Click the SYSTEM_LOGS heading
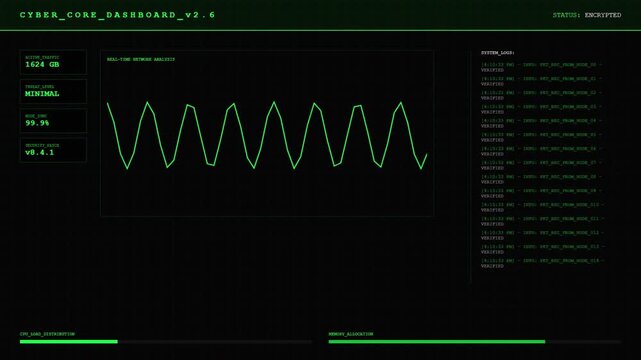 (x=498, y=53)
